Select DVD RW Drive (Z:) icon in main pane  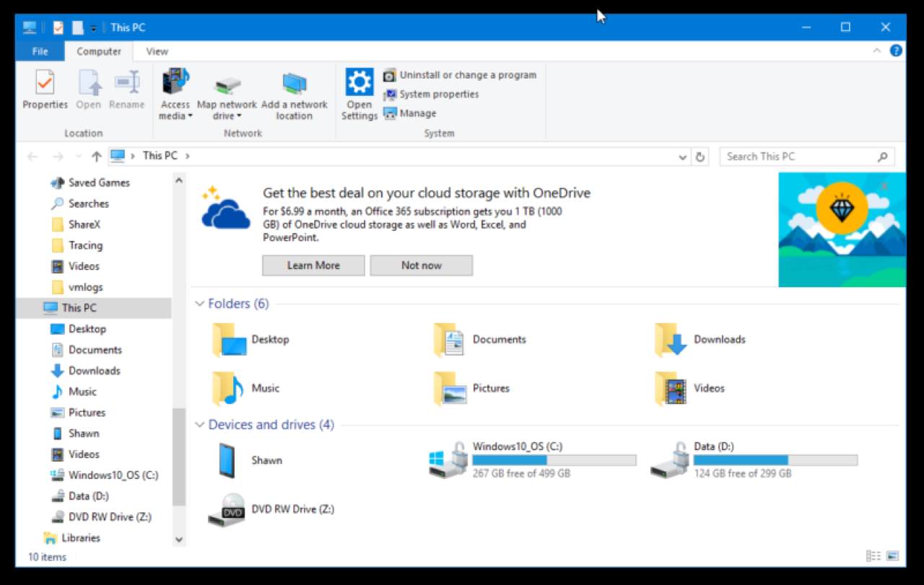227,509
